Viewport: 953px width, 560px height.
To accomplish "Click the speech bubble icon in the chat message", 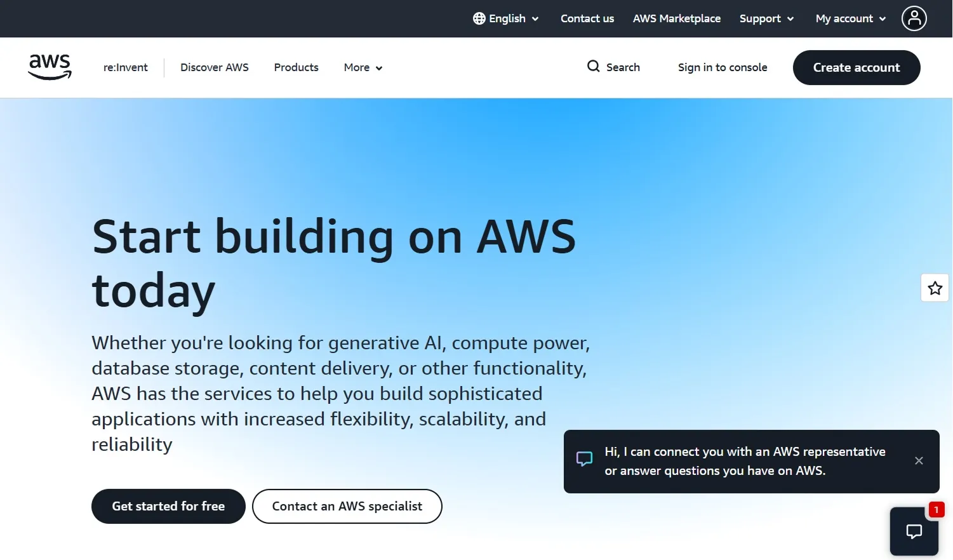I will pyautogui.click(x=584, y=458).
